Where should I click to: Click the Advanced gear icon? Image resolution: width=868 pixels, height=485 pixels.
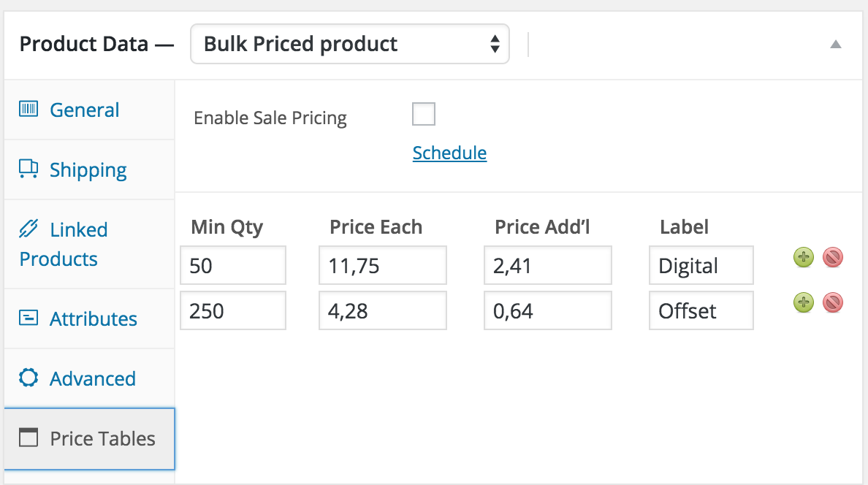pyautogui.click(x=28, y=378)
